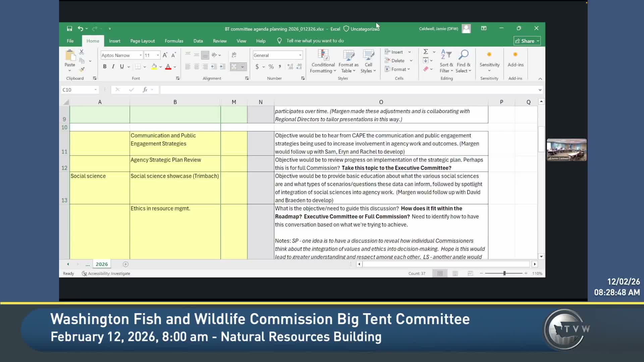Toggle Italic formatting
The height and width of the screenshot is (362, 644).
pyautogui.click(x=113, y=67)
